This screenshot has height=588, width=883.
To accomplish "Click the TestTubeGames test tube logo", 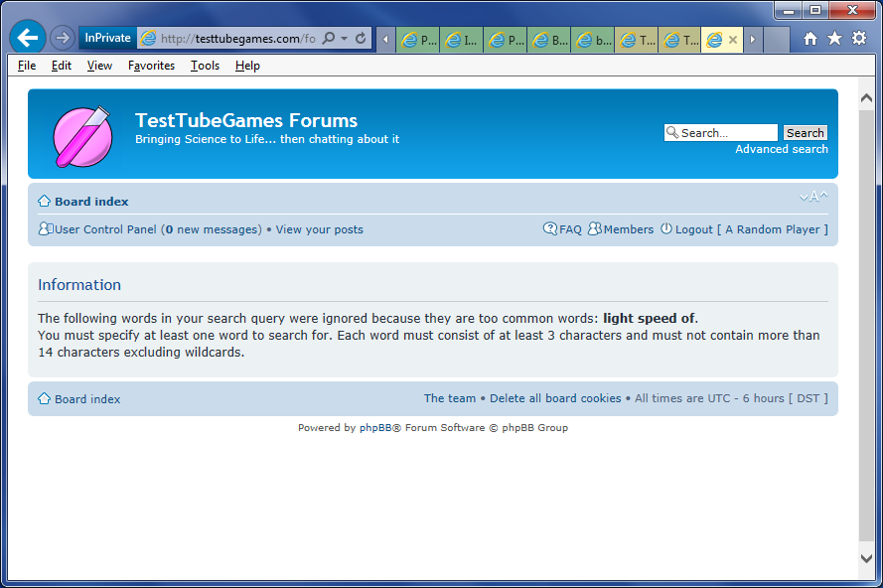I will [82, 137].
